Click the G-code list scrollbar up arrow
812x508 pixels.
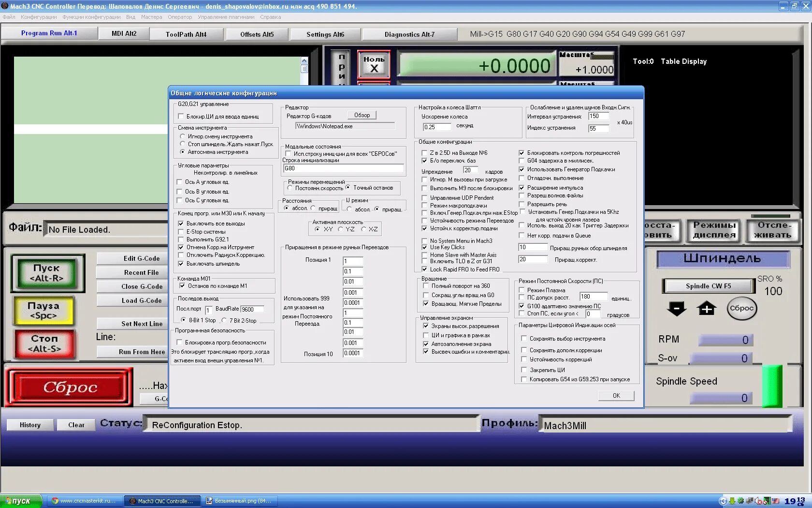click(x=304, y=60)
